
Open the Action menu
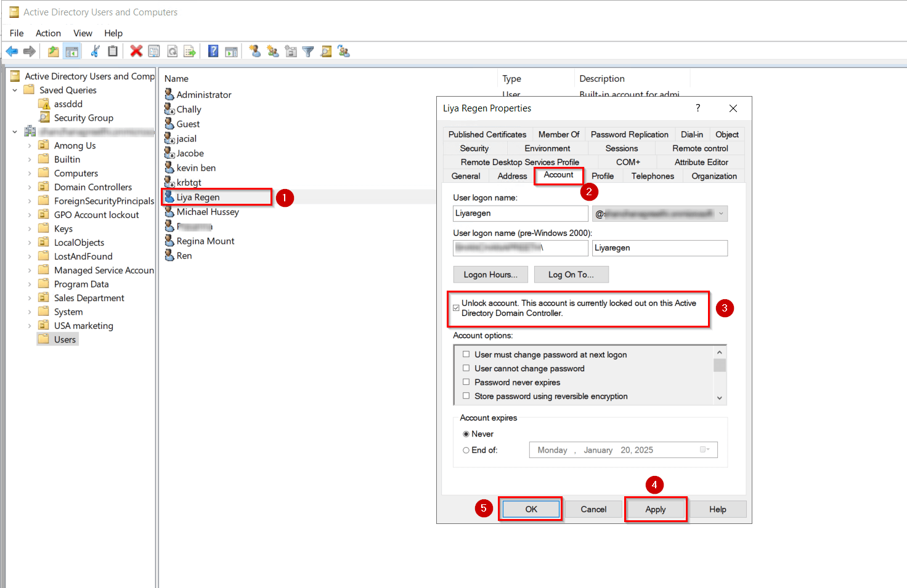[48, 33]
